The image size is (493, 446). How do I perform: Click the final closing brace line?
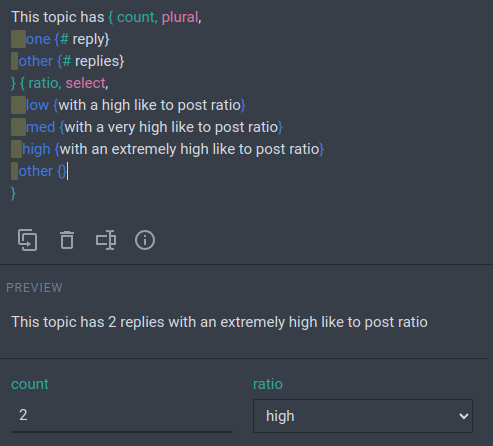[x=13, y=193]
